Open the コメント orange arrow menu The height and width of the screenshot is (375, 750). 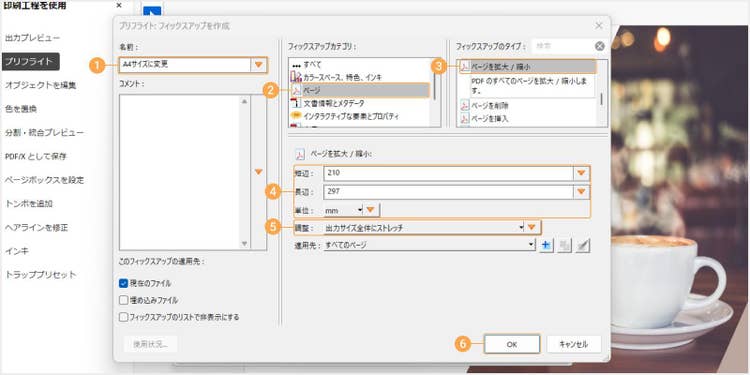pyautogui.click(x=259, y=172)
